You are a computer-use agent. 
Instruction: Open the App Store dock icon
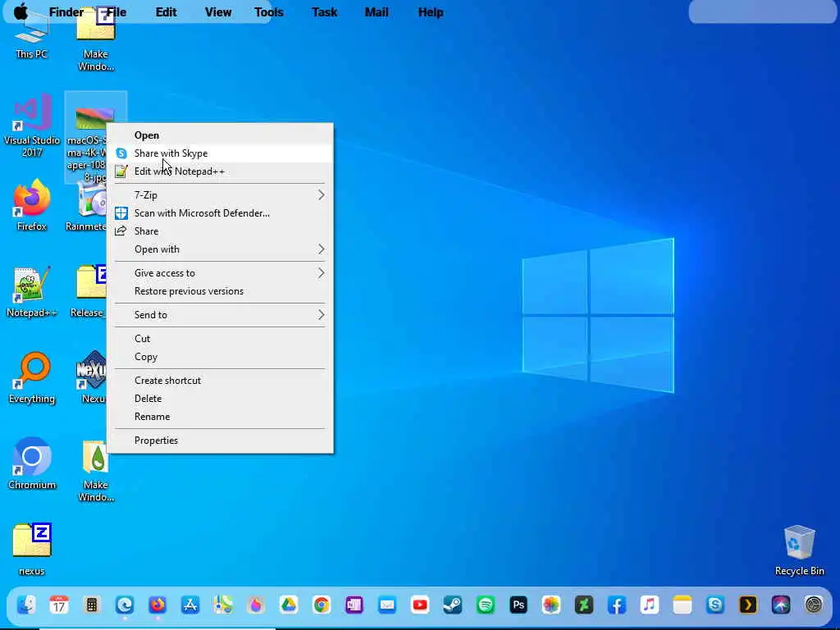click(x=190, y=605)
